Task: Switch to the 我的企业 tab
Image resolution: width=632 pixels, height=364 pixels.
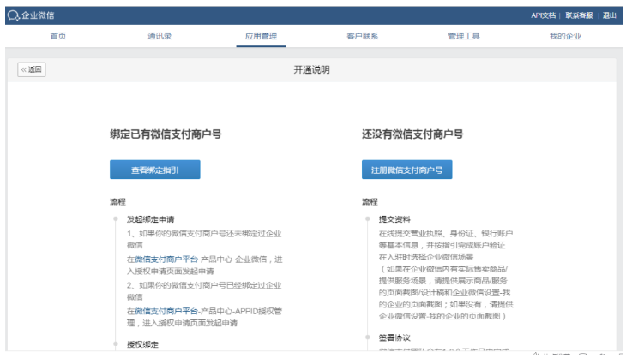Action: coord(565,36)
